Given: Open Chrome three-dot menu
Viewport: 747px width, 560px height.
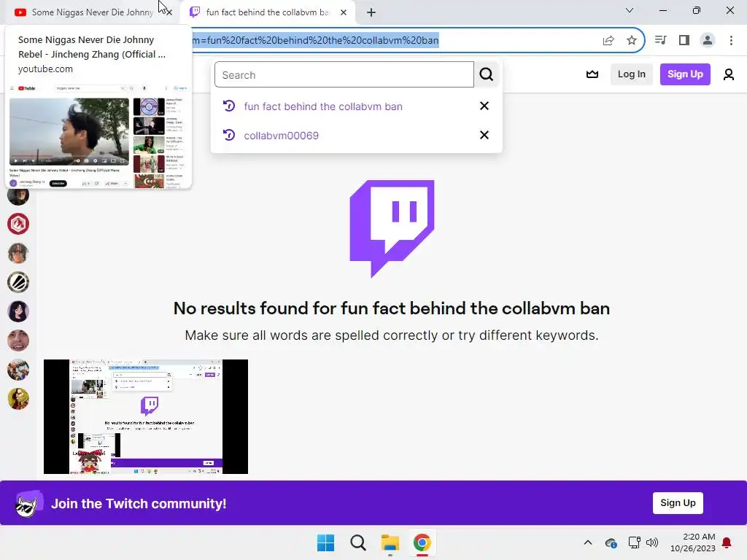Looking at the screenshot, I should pyautogui.click(x=731, y=41).
